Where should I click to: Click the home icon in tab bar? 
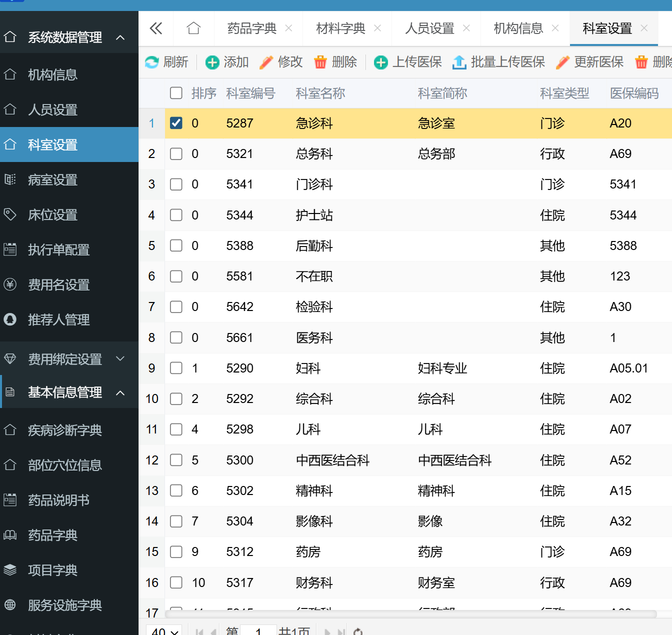(x=193, y=28)
